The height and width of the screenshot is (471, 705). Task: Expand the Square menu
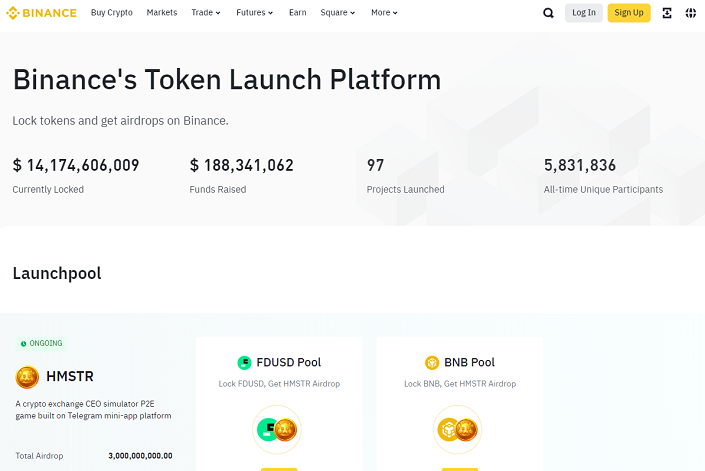pos(338,13)
